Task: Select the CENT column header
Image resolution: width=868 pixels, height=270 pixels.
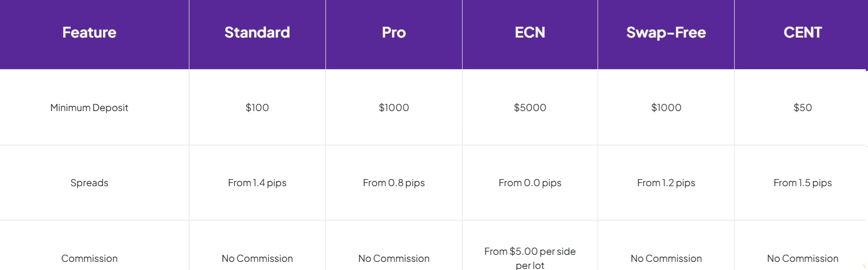Action: 802,33
